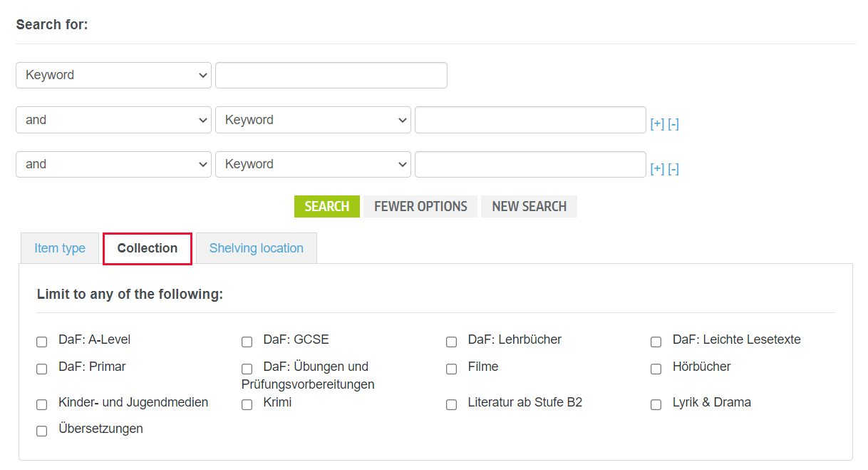
Task: Toggle the Übersetzungen checkbox
Action: click(x=42, y=431)
